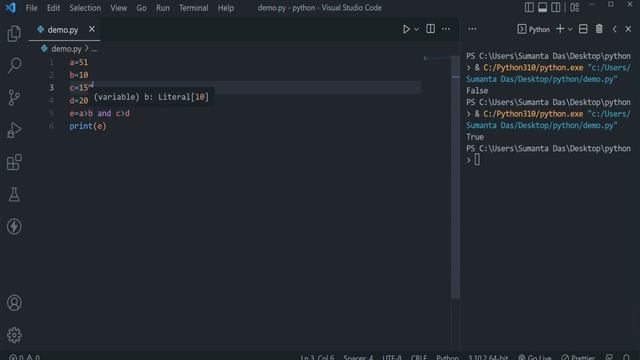The height and width of the screenshot is (360, 640).
Task: Open the Thunder Client lightning icon
Action: 14,227
